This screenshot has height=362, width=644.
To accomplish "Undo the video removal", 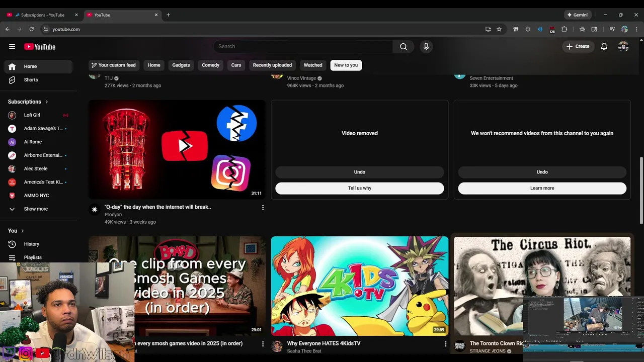I will point(360,172).
